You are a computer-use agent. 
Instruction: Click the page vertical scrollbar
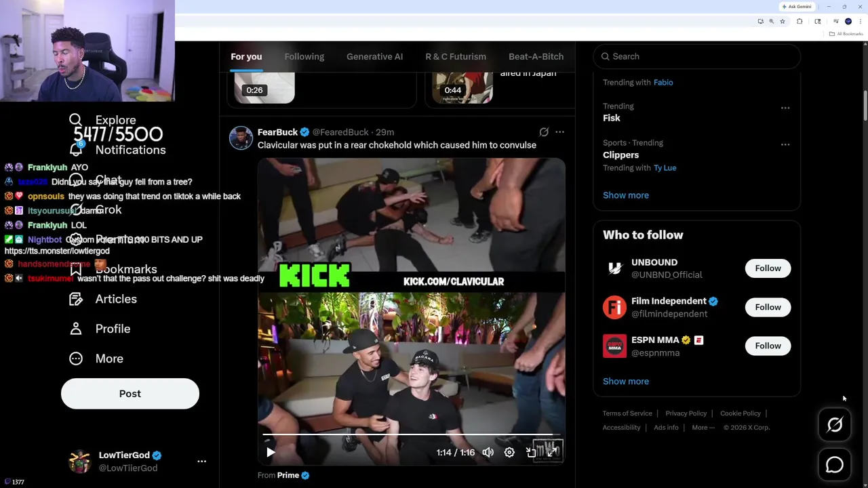865,105
